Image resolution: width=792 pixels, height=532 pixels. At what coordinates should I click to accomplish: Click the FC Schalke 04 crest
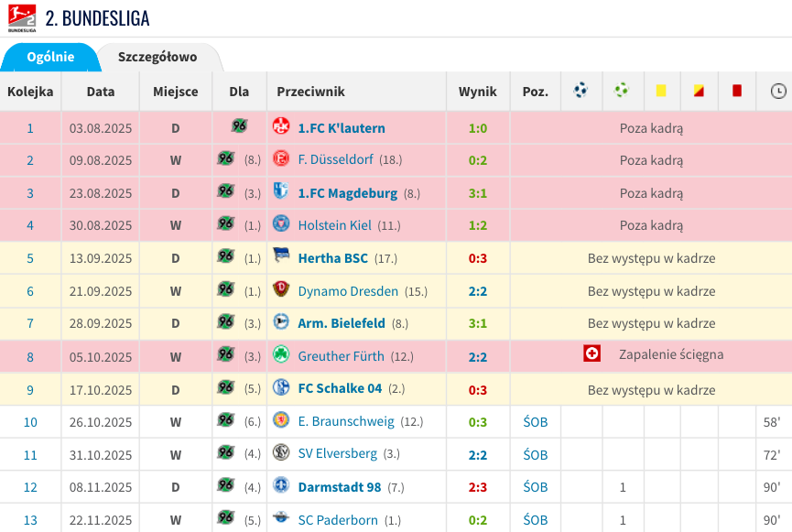[x=281, y=388]
